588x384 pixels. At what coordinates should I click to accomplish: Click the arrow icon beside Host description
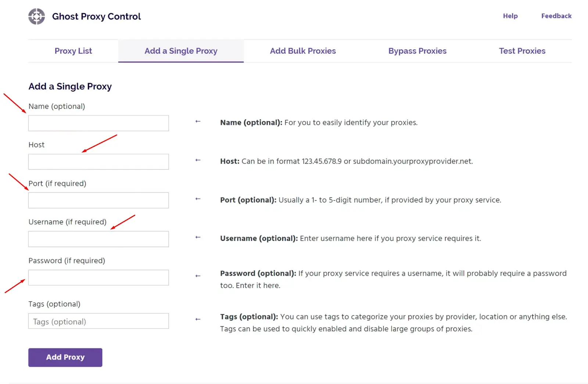(198, 160)
